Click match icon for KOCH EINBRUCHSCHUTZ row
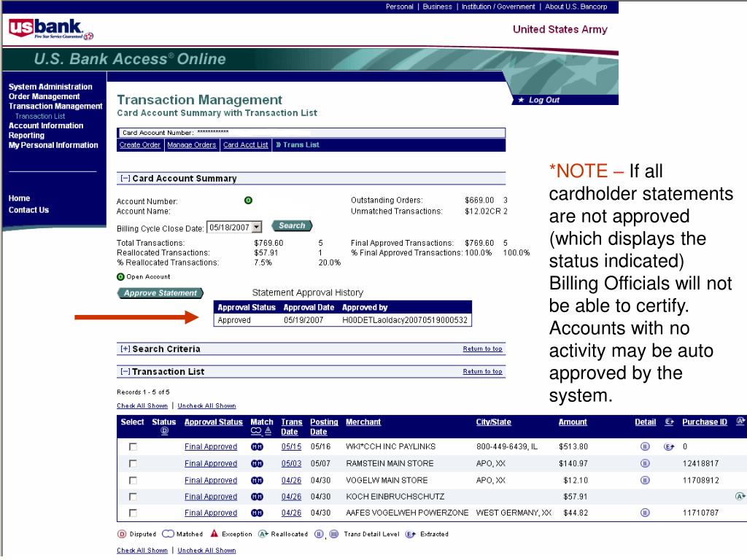 coord(257,496)
